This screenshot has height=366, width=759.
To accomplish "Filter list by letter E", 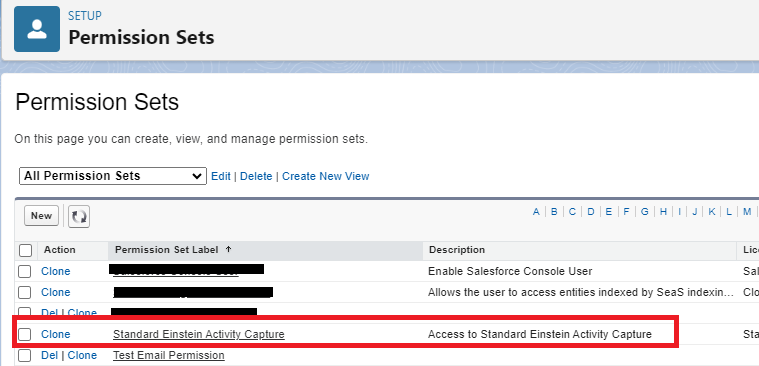I will tap(609, 212).
